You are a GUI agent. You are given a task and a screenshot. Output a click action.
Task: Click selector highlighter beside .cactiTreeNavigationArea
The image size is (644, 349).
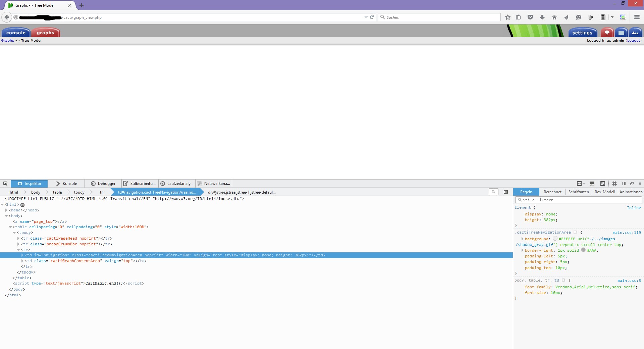pyautogui.click(x=575, y=232)
